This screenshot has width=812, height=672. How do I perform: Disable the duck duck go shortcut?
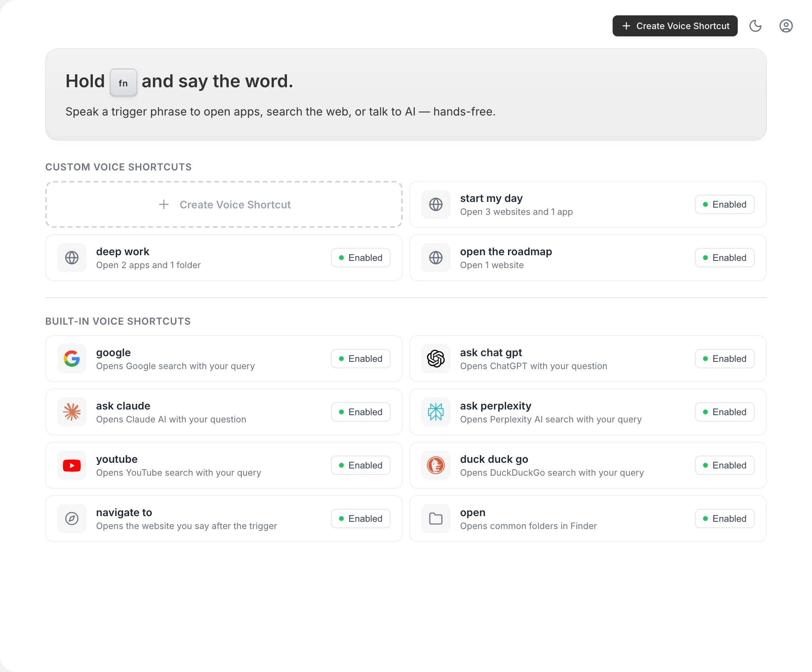pos(724,465)
